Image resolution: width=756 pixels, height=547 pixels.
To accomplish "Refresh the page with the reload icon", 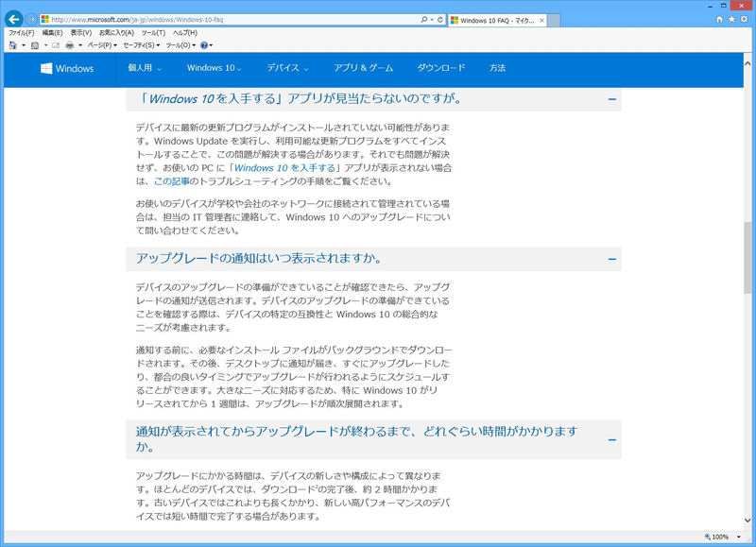I will pos(440,19).
